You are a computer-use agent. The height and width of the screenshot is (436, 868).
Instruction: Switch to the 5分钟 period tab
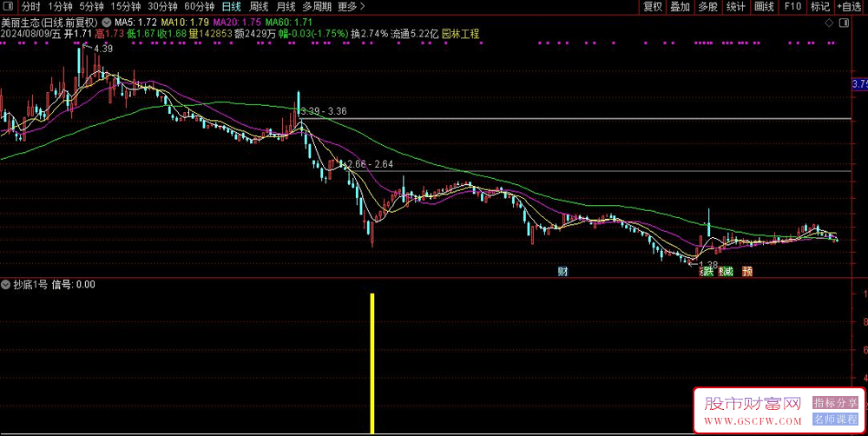click(x=91, y=7)
